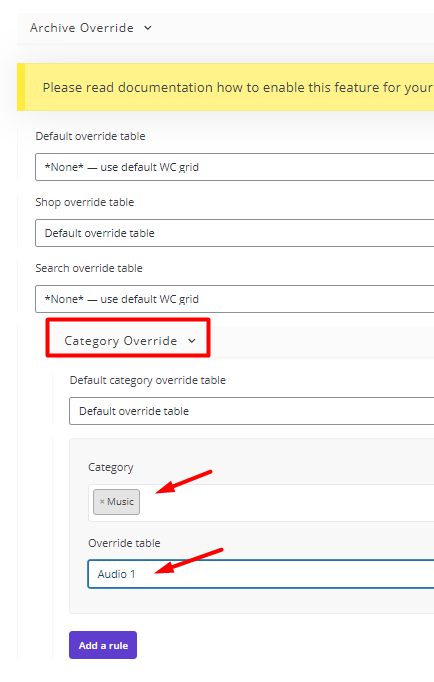
Task: Open the Default category override table dropdown
Action: (251, 411)
